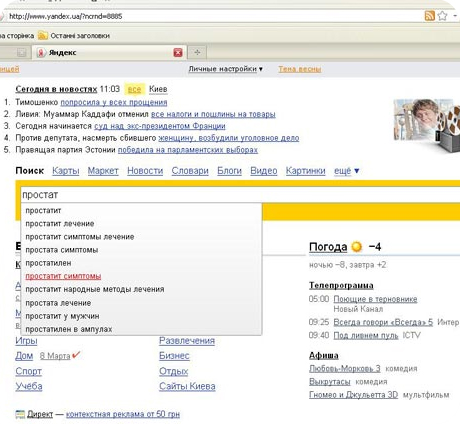This screenshot has height=424, width=460.
Task: Open Личные настройки dropdown
Action: click(226, 69)
